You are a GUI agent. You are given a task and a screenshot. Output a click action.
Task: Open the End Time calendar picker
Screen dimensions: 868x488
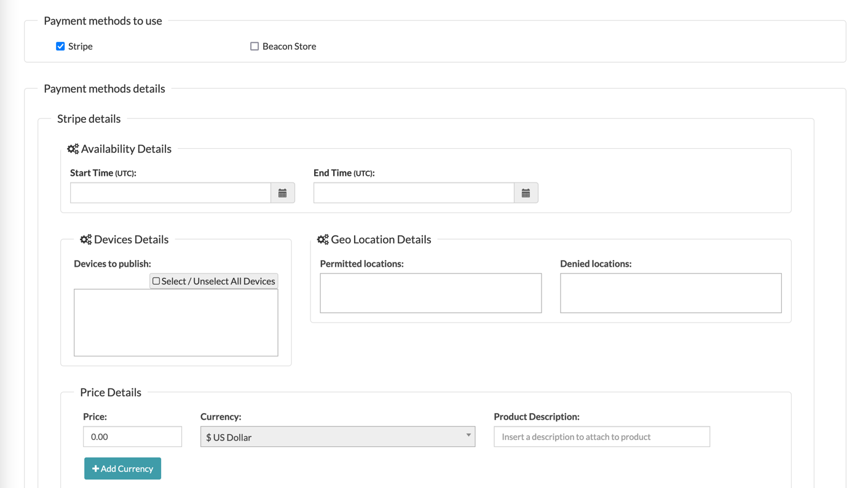click(x=526, y=193)
